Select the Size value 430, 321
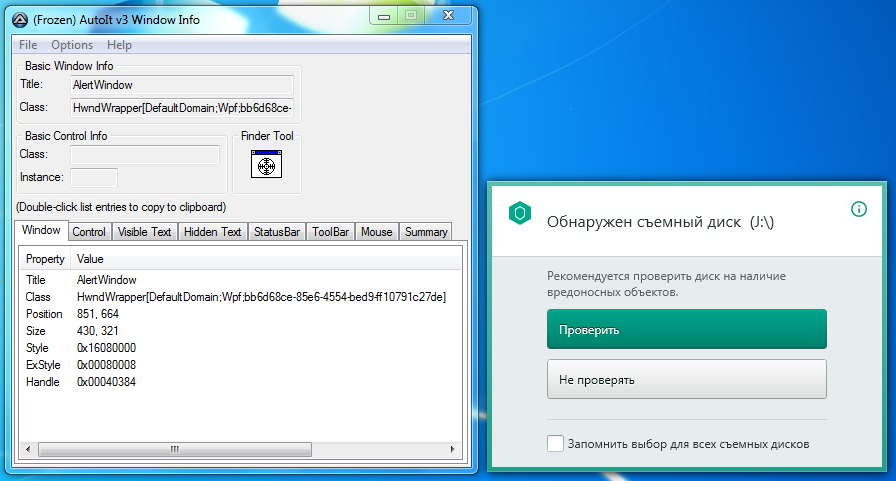The image size is (896, 481). click(98, 331)
